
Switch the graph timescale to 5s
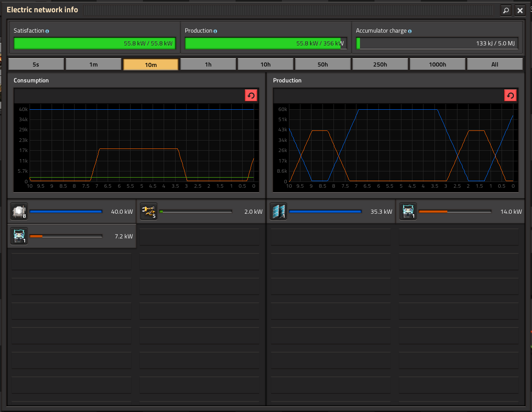pyautogui.click(x=36, y=64)
